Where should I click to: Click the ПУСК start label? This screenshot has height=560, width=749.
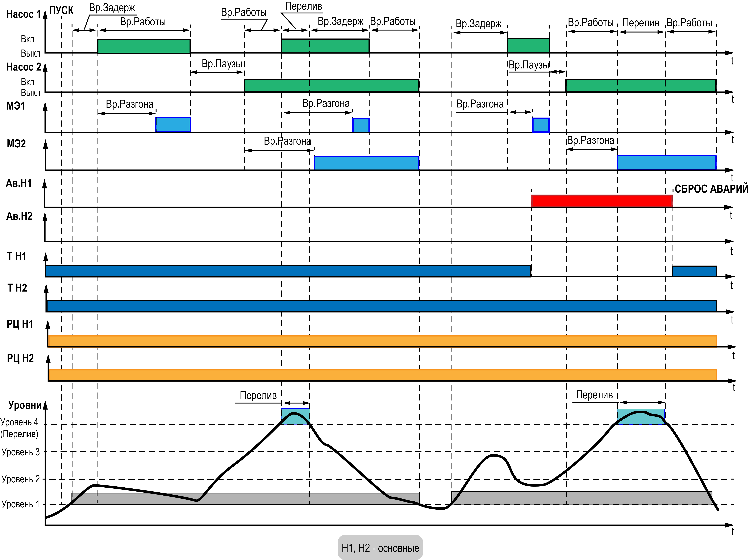click(x=61, y=10)
